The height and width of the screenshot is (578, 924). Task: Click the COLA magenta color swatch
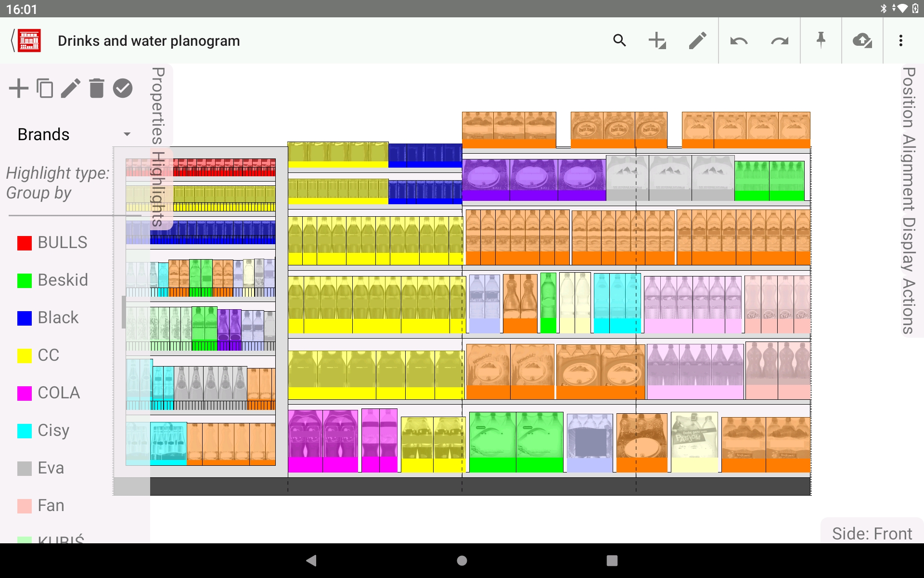(x=25, y=393)
